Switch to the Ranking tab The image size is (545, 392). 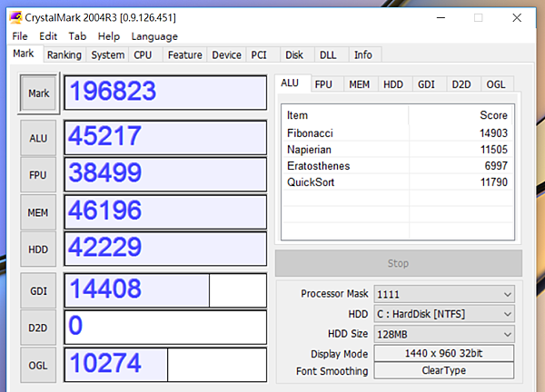click(x=64, y=54)
